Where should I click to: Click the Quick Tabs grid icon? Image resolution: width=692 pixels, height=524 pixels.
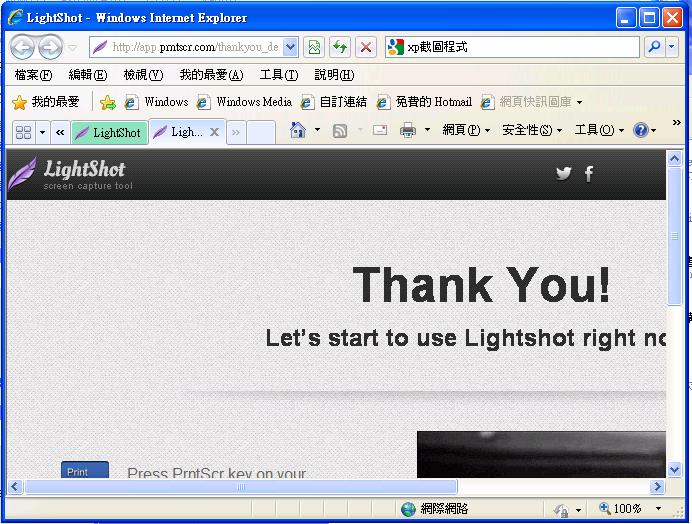(23, 132)
